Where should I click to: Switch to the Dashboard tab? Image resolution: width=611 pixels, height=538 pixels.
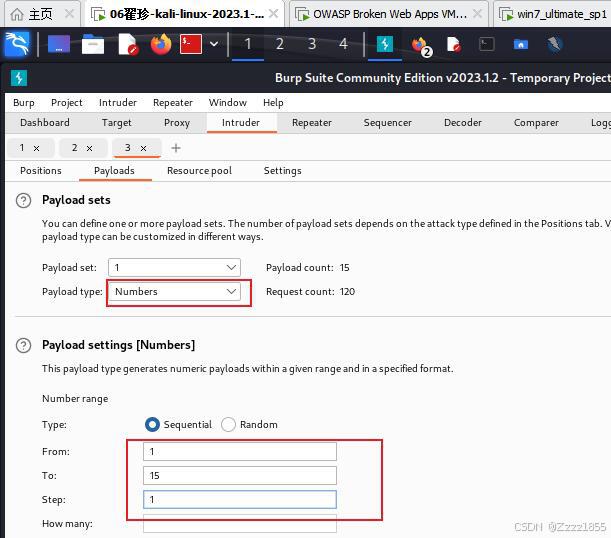45,123
